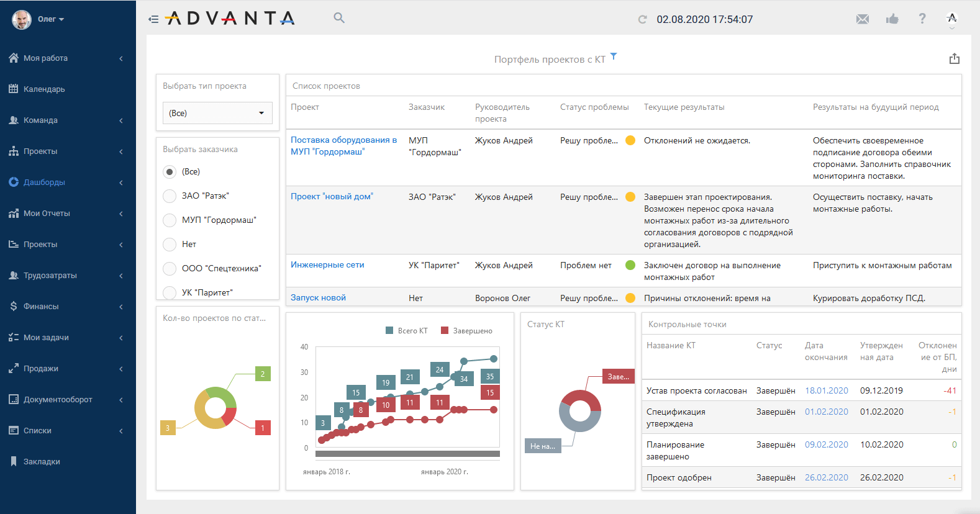Image resolution: width=980 pixels, height=514 pixels.
Task: Click the Проблем нет status cell
Action: pos(586,265)
